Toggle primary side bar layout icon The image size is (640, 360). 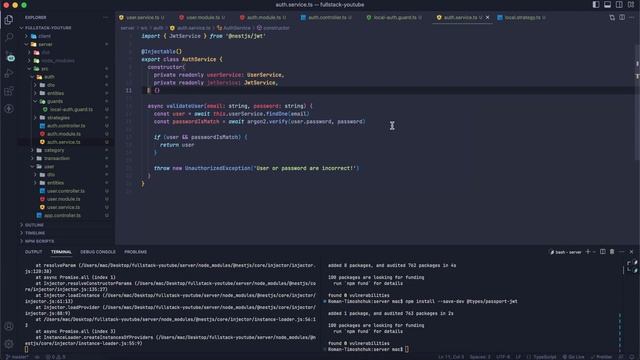596,4
